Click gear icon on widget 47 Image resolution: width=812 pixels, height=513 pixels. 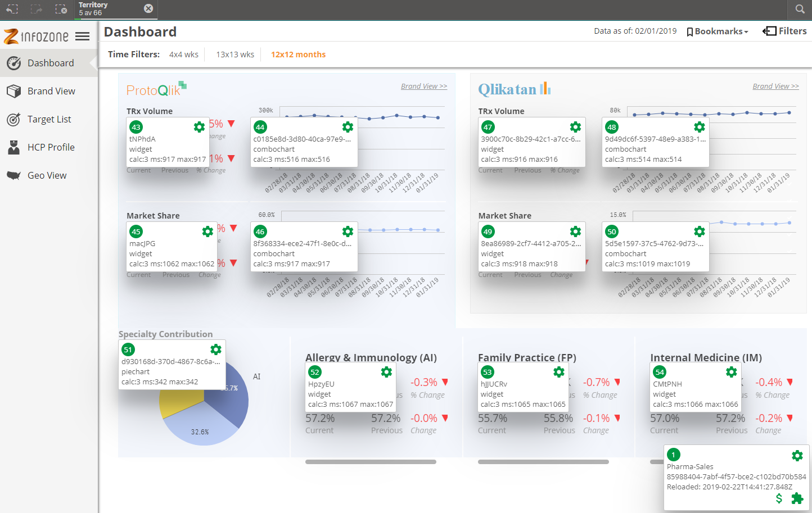tap(575, 127)
